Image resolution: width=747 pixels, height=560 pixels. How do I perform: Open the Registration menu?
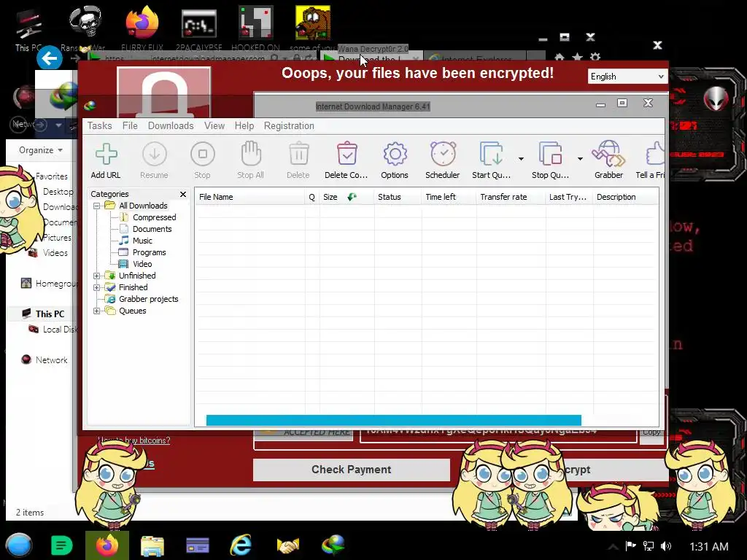(289, 125)
